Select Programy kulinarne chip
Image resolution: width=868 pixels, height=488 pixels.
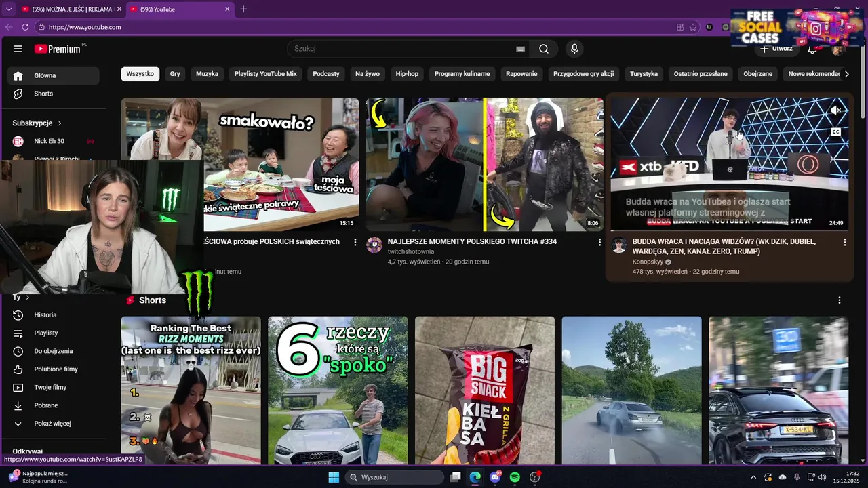(462, 74)
